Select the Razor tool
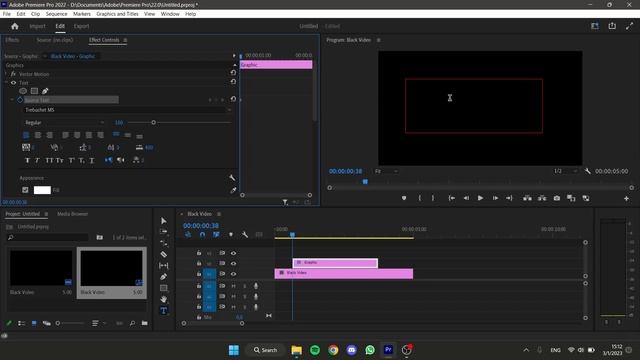Viewport: 640px width, 360px height. [164, 254]
